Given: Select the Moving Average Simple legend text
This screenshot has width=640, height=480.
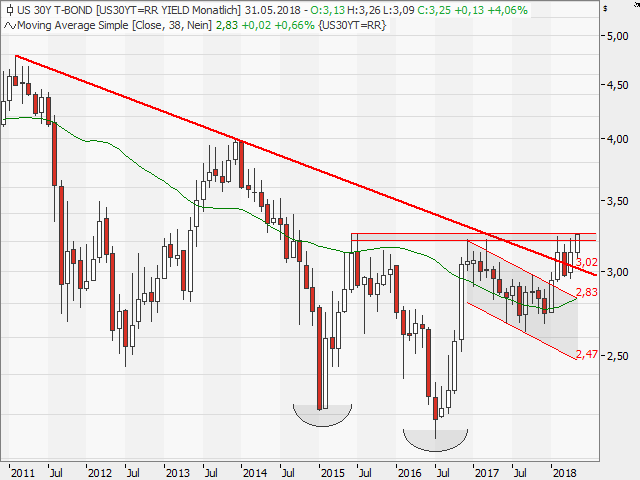Looking at the screenshot, I should (73, 25).
